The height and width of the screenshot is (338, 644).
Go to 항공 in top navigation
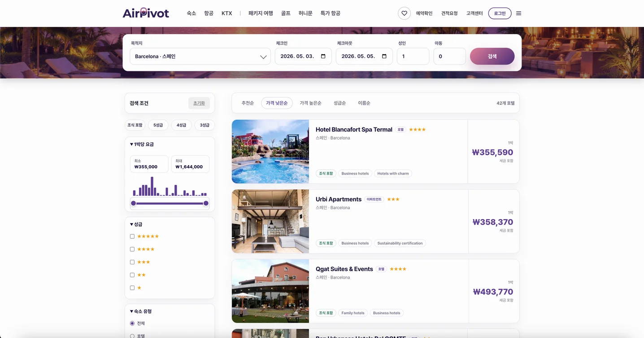(x=209, y=13)
